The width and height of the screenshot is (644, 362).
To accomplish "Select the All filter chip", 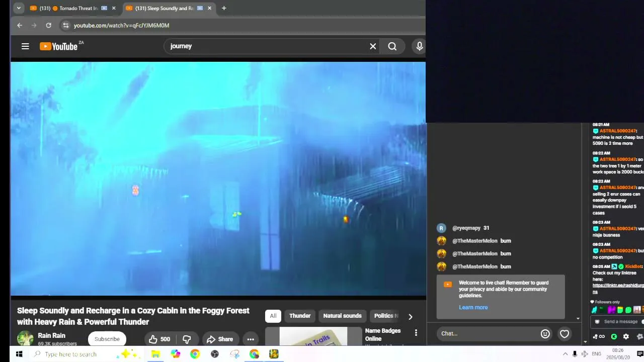I will pos(273,316).
